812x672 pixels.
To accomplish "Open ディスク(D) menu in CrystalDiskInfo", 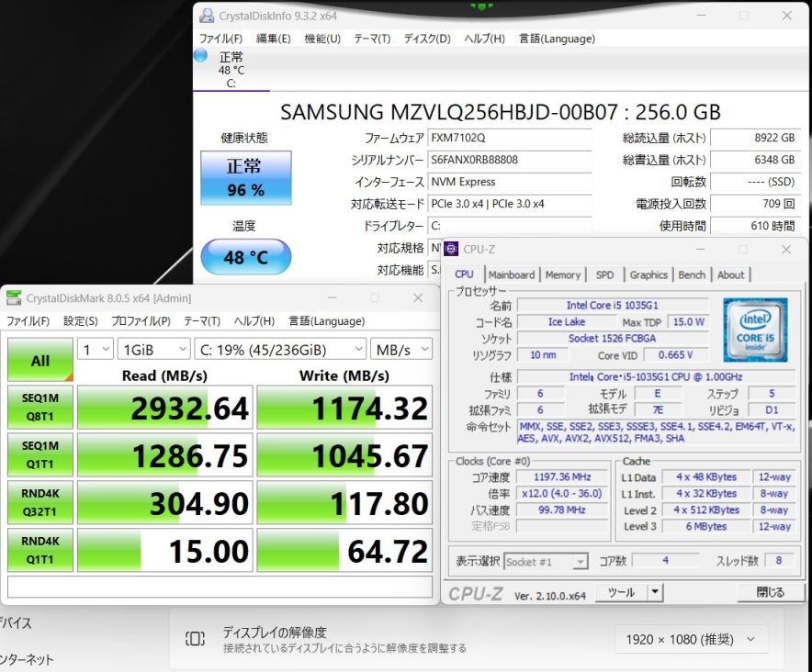I will 427,39.
